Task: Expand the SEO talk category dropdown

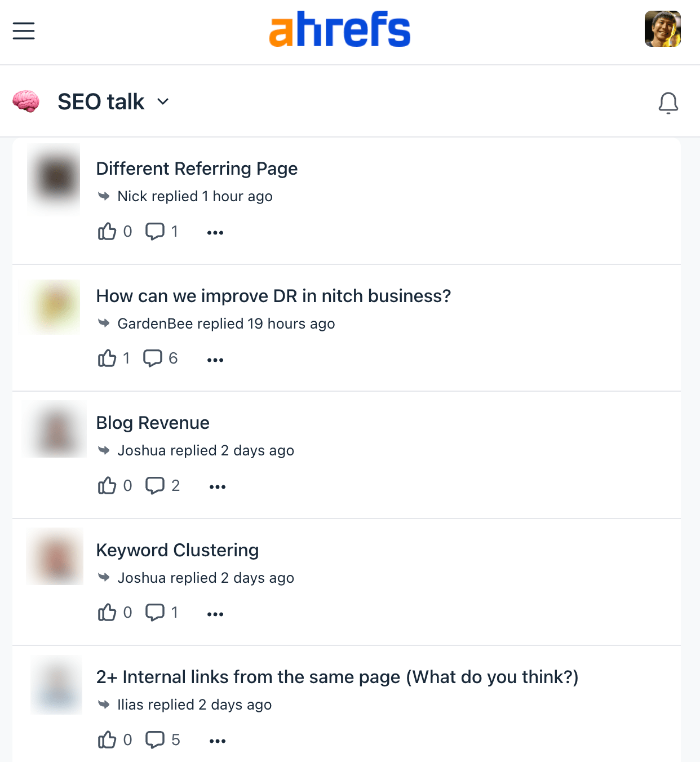Action: pos(163,102)
